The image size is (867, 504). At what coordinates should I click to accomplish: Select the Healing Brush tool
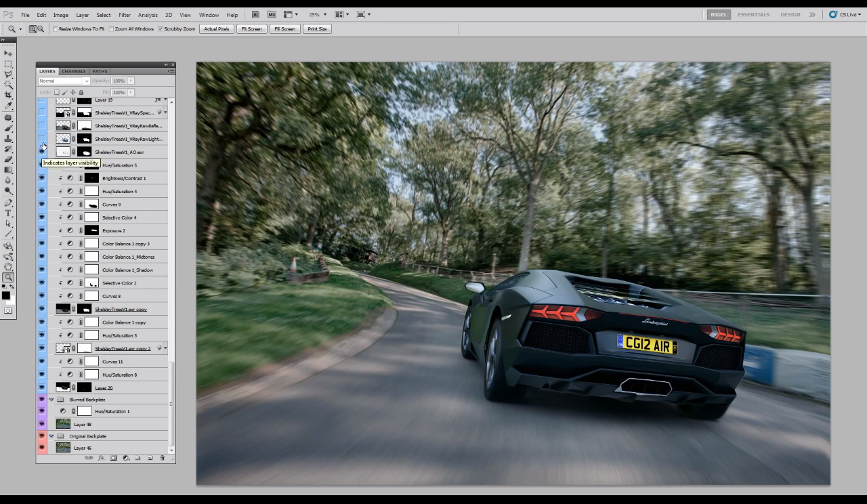tap(8, 117)
